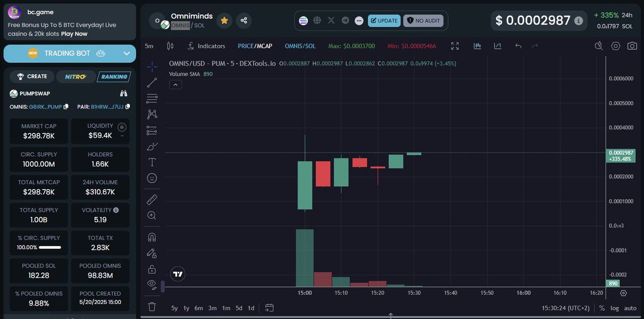Image resolution: width=644 pixels, height=319 pixels.
Task: Click the bc.game Play Now link
Action: [74, 33]
